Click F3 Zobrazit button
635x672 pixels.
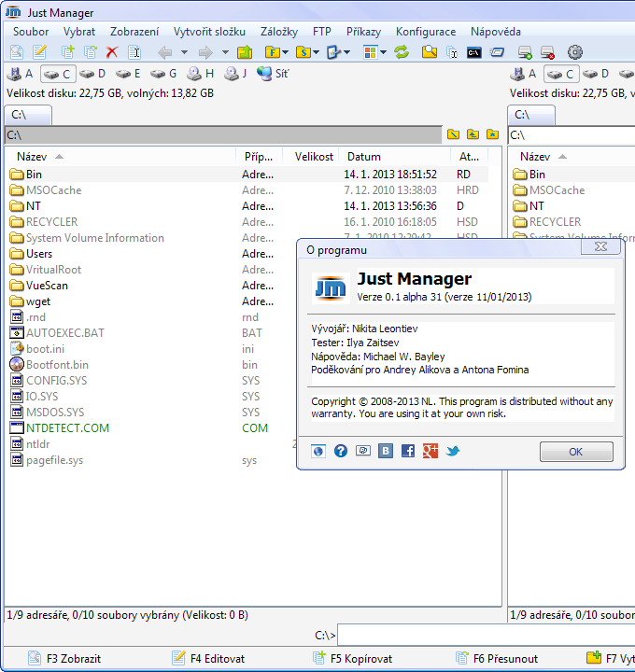pyautogui.click(x=64, y=658)
